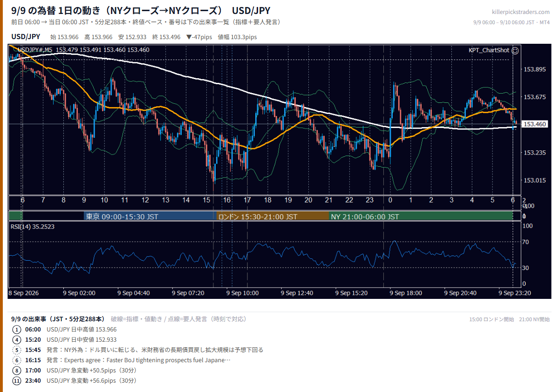Click the ▼47pips change indicator

coord(199,37)
